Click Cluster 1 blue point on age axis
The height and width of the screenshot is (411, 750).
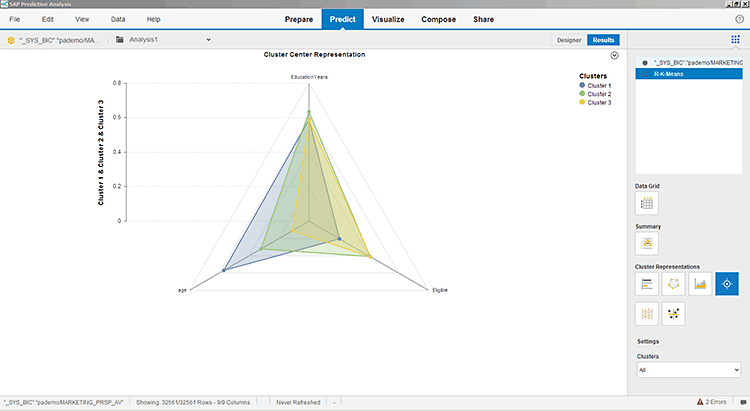[x=224, y=271]
